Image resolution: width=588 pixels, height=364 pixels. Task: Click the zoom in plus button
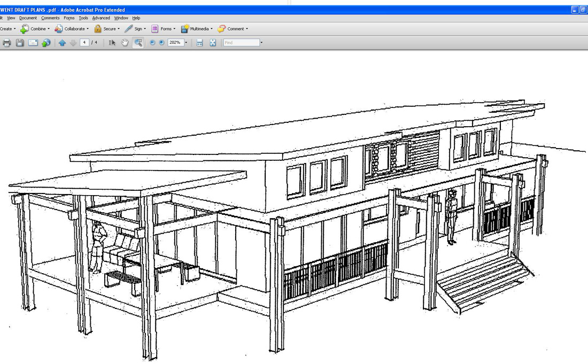point(161,43)
